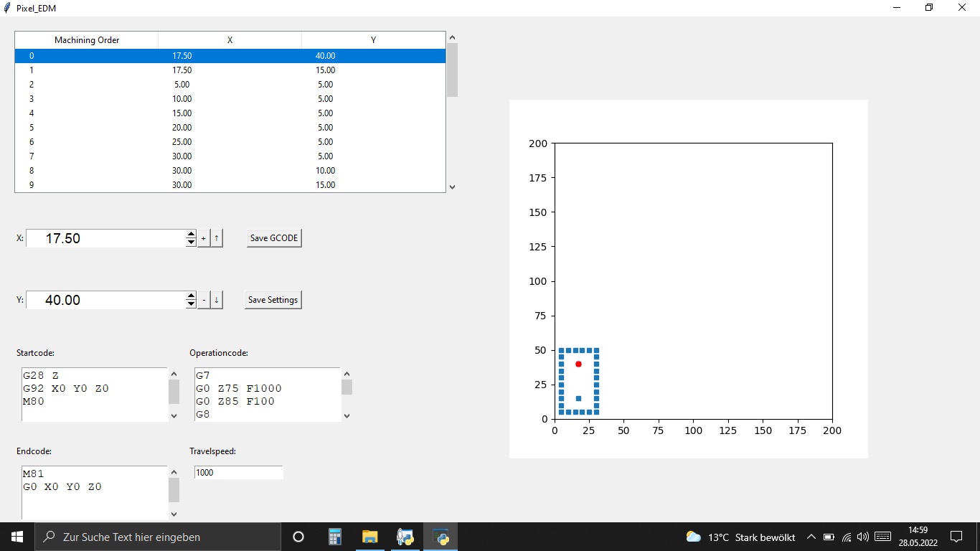Viewport: 980px width, 551px height.
Task: Click the Operationcode scrollbar up arrow
Action: click(x=347, y=374)
